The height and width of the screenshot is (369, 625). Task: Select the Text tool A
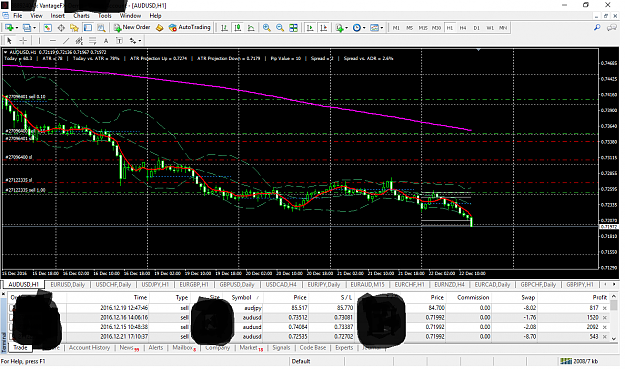point(106,41)
